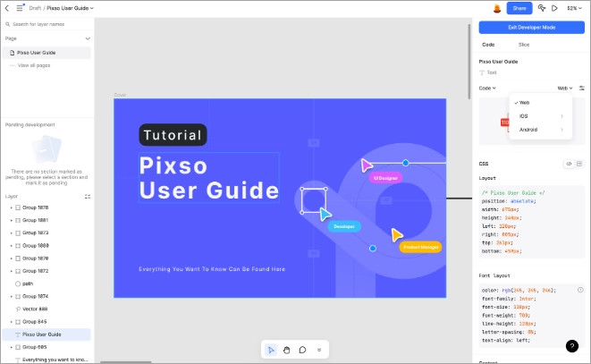591x364 pixels.
Task: Expand Group 1881 layer
Action: click(11, 220)
